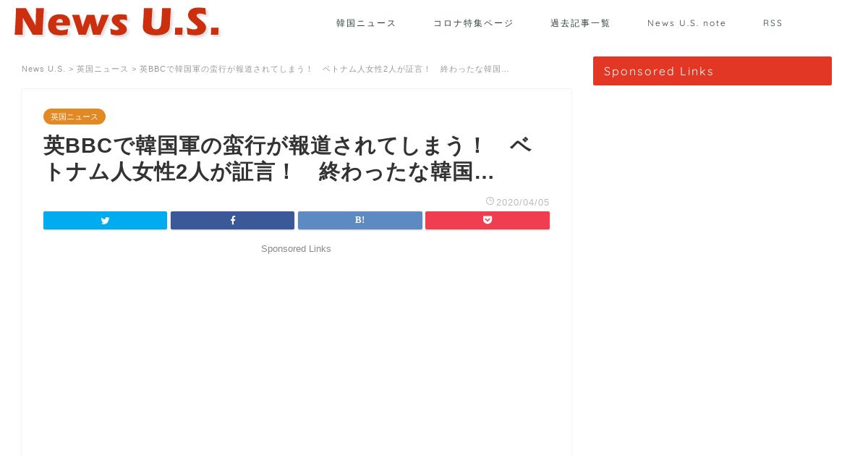
Task: Save article with Pocket icon button
Action: coord(488,221)
